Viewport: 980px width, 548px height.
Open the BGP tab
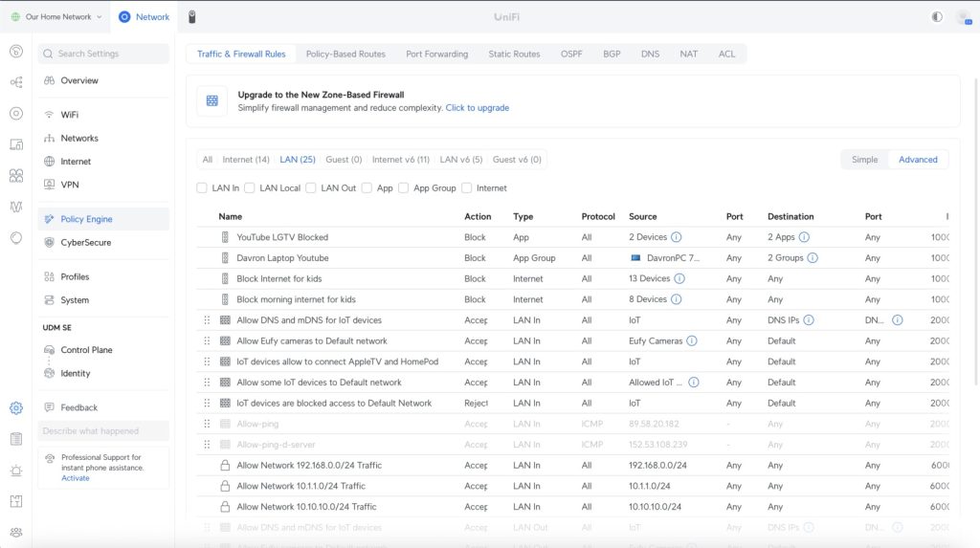coord(612,55)
